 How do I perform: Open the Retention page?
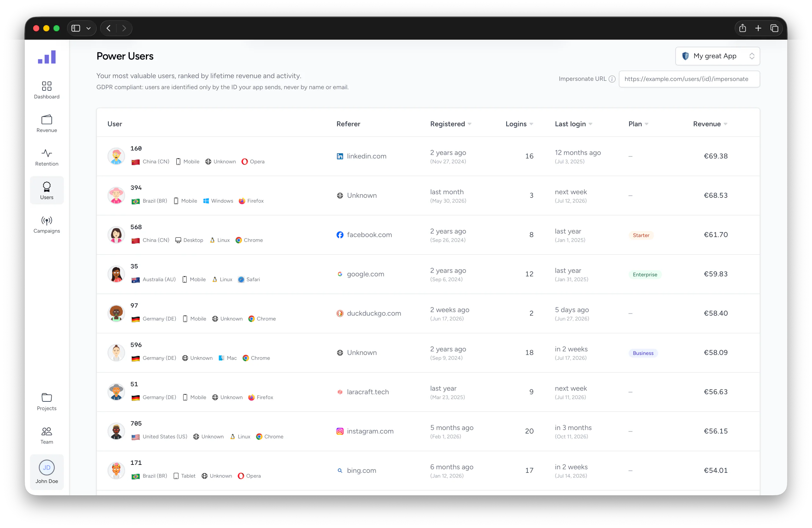coord(47,157)
